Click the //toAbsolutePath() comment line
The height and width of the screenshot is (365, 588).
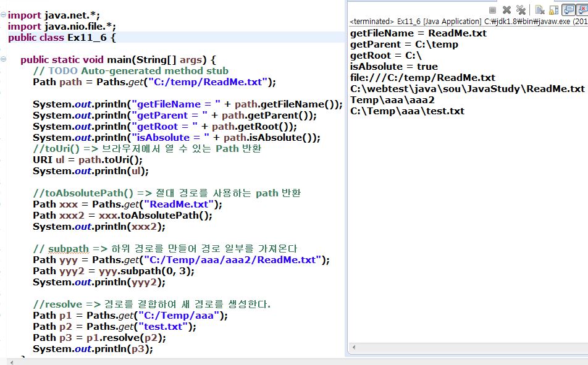click(x=167, y=193)
